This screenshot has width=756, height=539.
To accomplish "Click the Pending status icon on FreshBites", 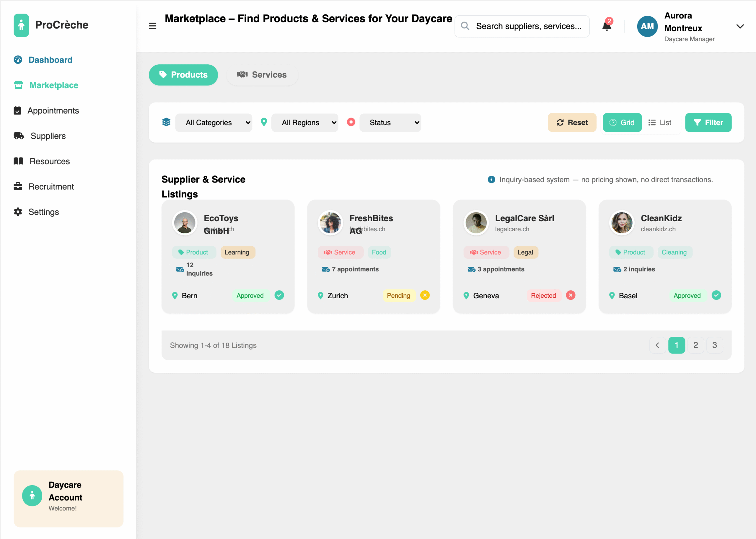I will coord(425,295).
